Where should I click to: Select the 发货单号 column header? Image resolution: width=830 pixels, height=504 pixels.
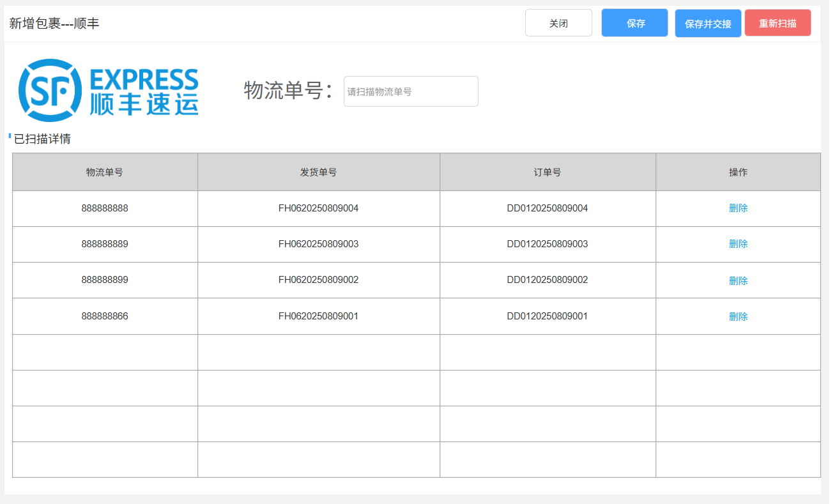point(318,172)
